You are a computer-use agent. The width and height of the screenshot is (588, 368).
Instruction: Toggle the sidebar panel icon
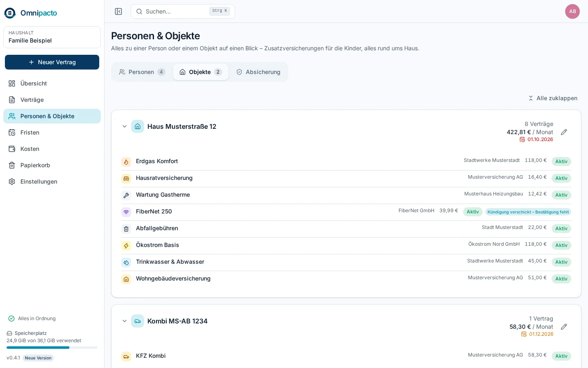click(x=118, y=11)
